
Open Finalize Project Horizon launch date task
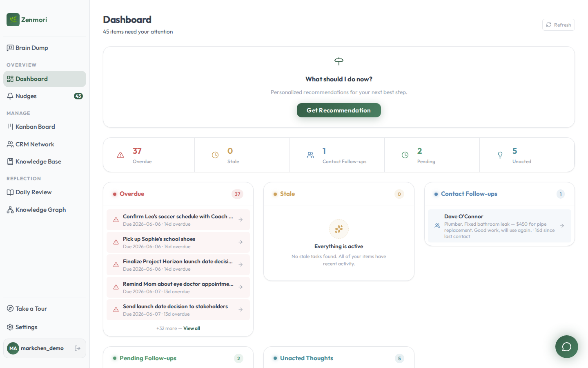coord(178,265)
